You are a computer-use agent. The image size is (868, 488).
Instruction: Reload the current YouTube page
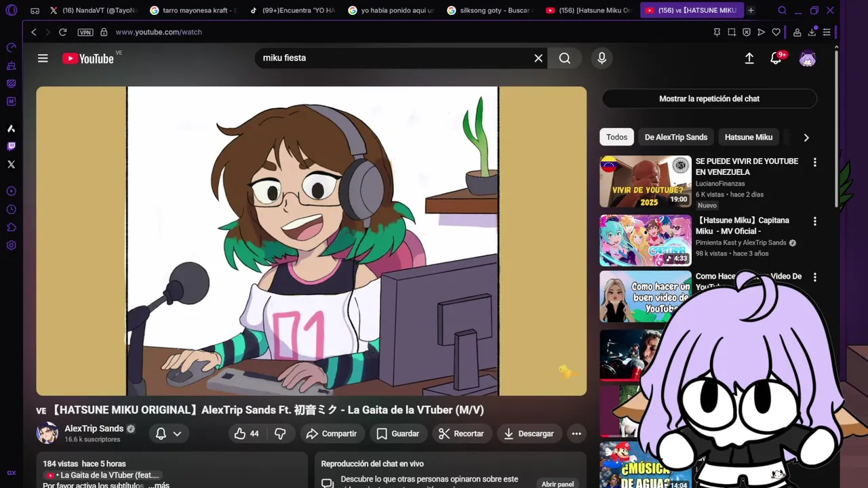[62, 32]
